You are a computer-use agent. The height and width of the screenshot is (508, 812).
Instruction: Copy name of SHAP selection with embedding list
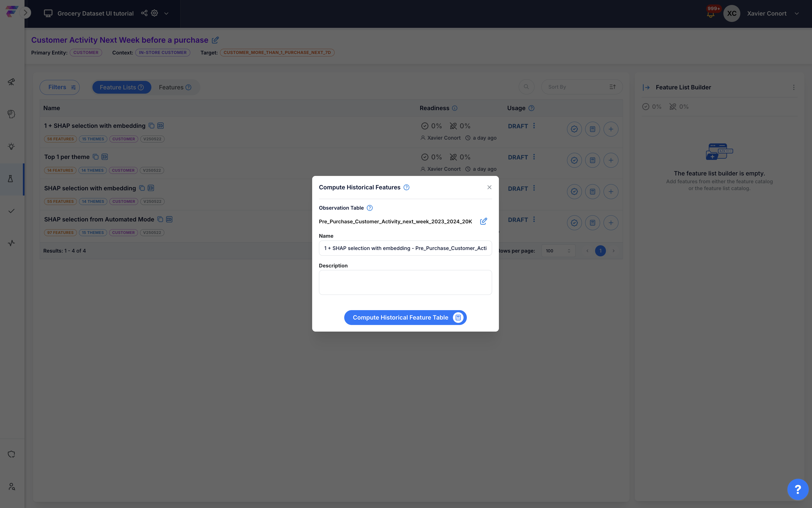(142, 188)
